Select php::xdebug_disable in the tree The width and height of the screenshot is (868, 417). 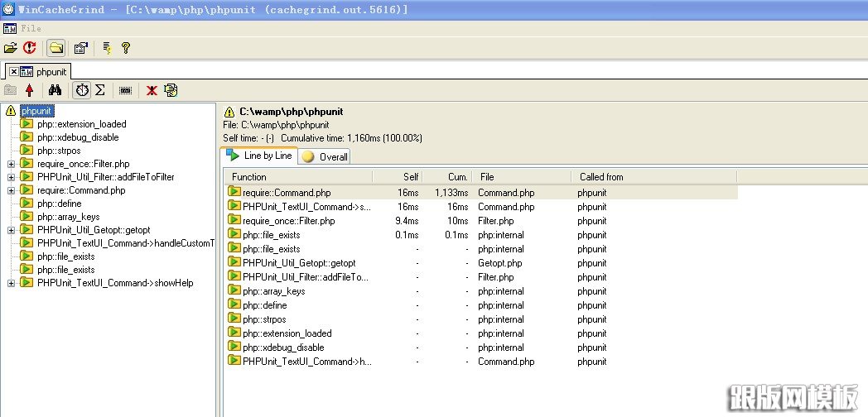tap(78, 137)
